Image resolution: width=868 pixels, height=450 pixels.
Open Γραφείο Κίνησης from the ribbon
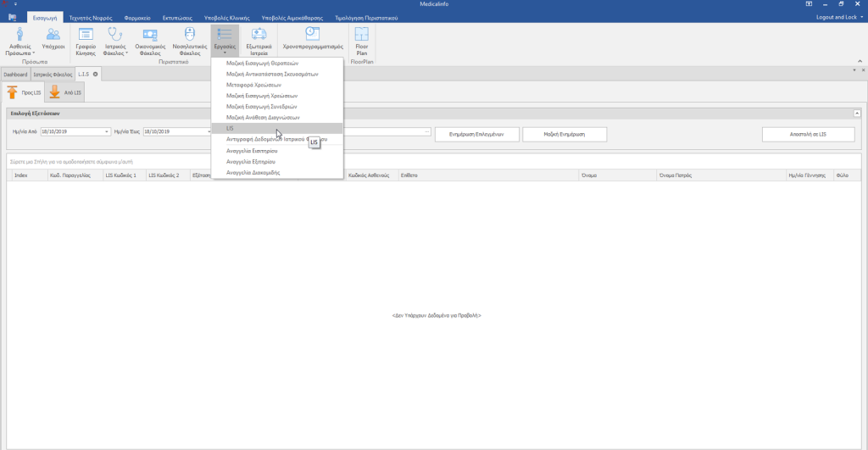(86, 36)
